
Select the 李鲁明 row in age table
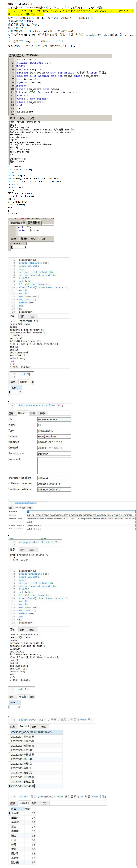(23, 831)
